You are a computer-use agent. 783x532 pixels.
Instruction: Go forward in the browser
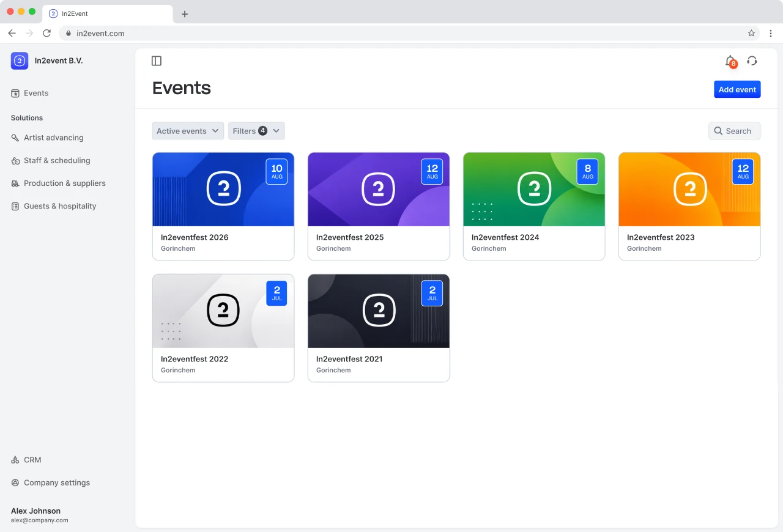pos(29,33)
